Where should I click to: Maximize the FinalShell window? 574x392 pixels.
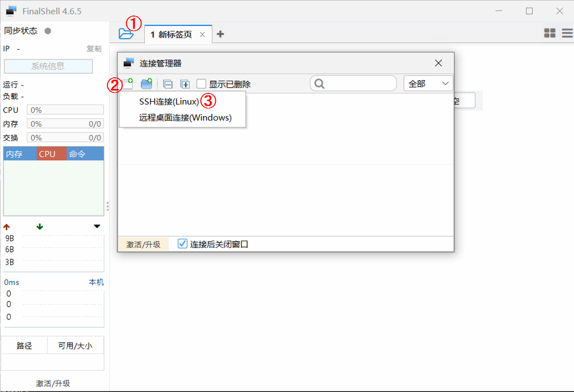(529, 11)
